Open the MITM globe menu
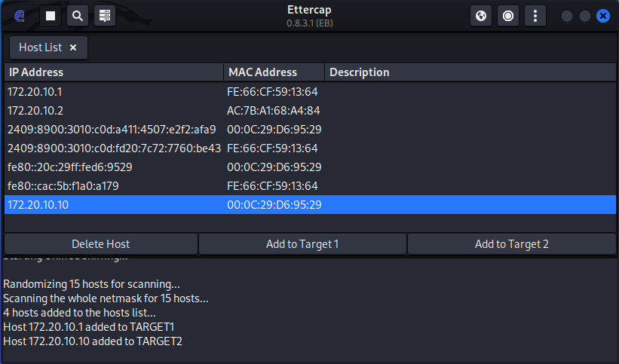619x364 pixels. point(481,15)
